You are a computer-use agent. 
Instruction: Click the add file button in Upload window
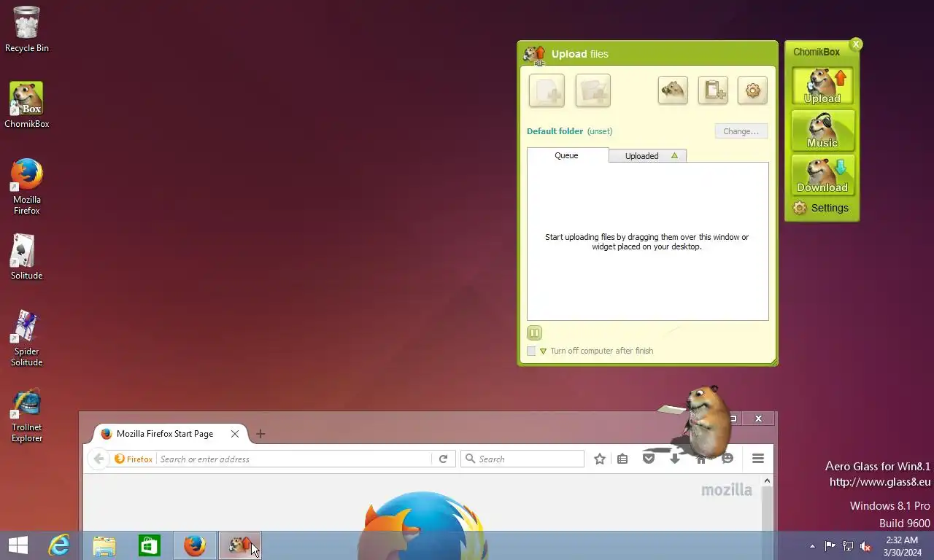[x=547, y=90]
